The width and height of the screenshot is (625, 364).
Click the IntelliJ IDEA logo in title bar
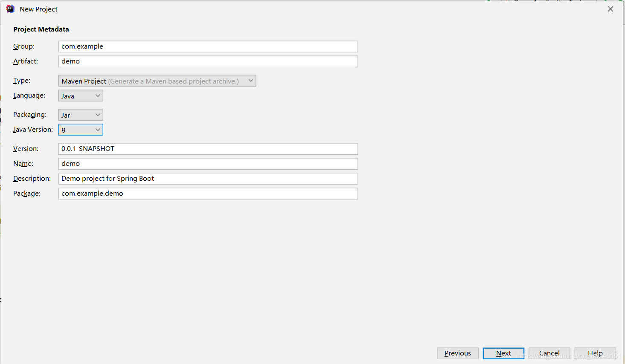click(10, 9)
